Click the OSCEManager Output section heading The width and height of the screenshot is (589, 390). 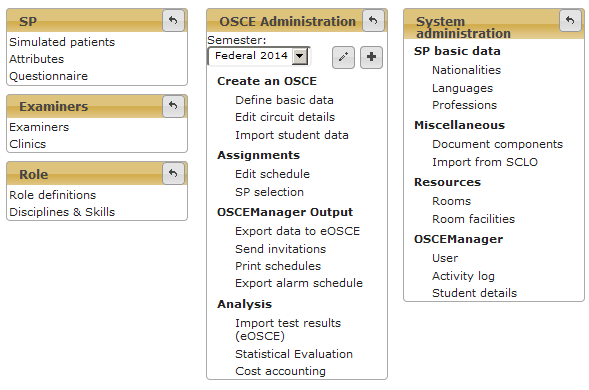285,212
